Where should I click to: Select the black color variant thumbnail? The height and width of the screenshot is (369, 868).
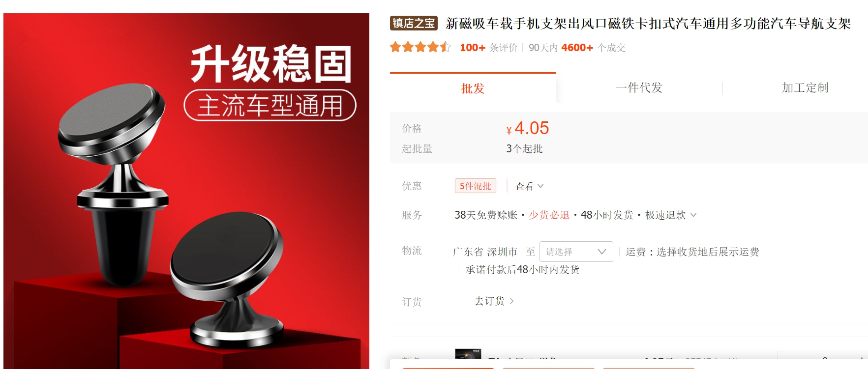tap(468, 358)
